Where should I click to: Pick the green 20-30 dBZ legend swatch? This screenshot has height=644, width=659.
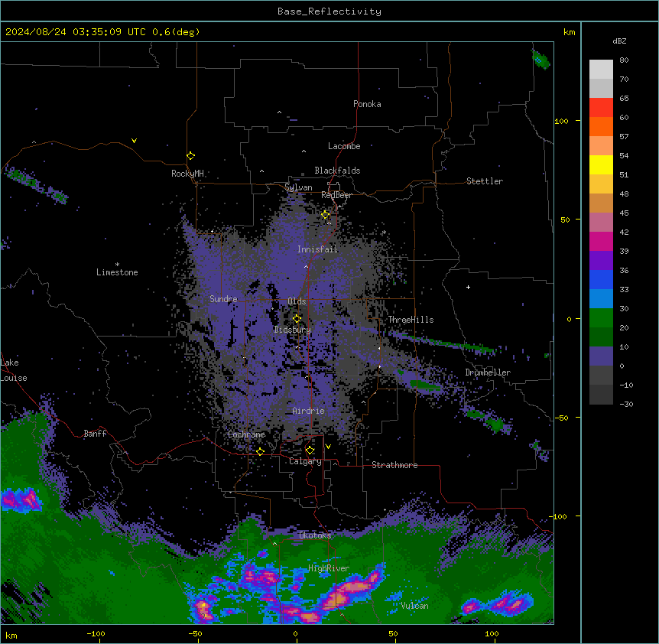(601, 318)
